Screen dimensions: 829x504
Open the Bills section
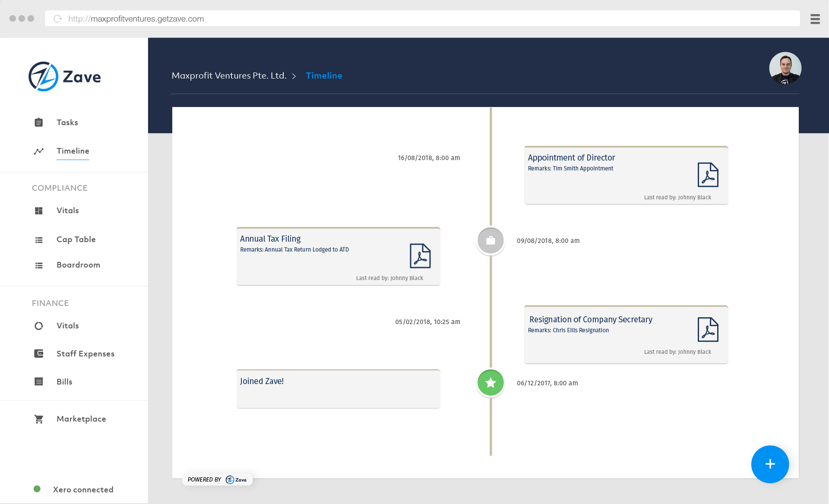click(x=64, y=382)
